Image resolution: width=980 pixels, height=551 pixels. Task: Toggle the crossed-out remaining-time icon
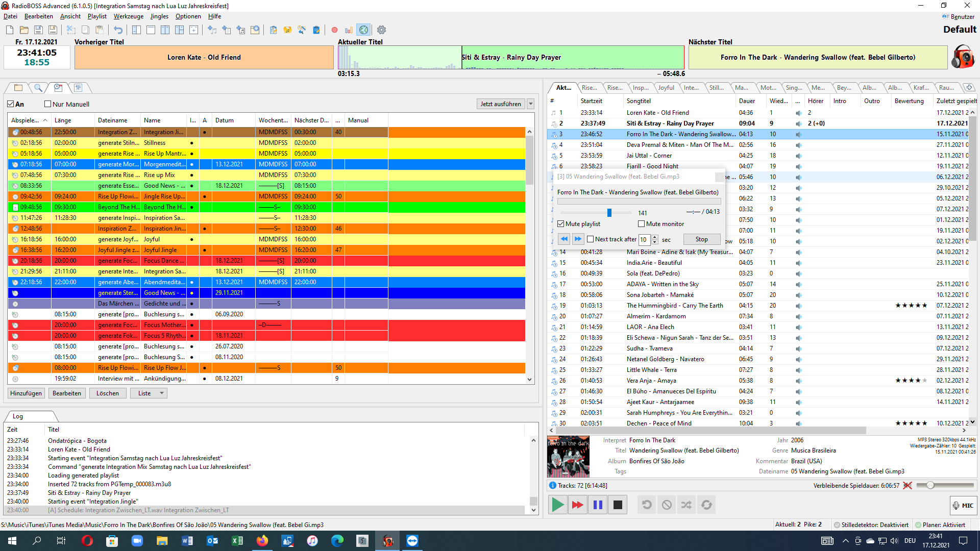pos(907,486)
